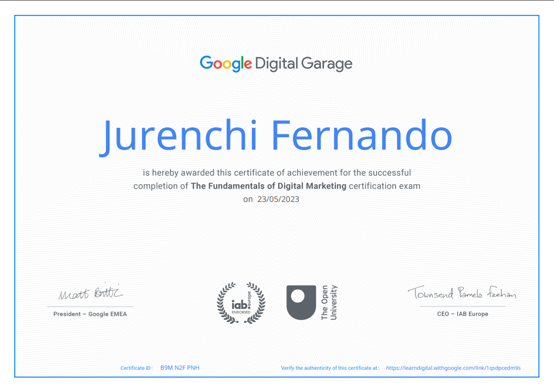Image resolution: width=554 pixels, height=392 pixels.
Task: Click the 'Certificate ID :' label
Action: pyautogui.click(x=137, y=368)
